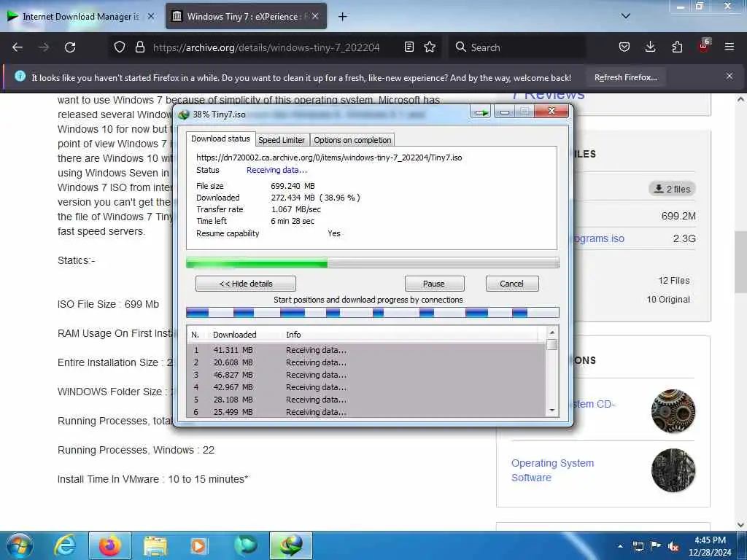Image resolution: width=747 pixels, height=560 pixels.
Task: Select connection row 1 with 41.311 MB
Action: coord(366,350)
